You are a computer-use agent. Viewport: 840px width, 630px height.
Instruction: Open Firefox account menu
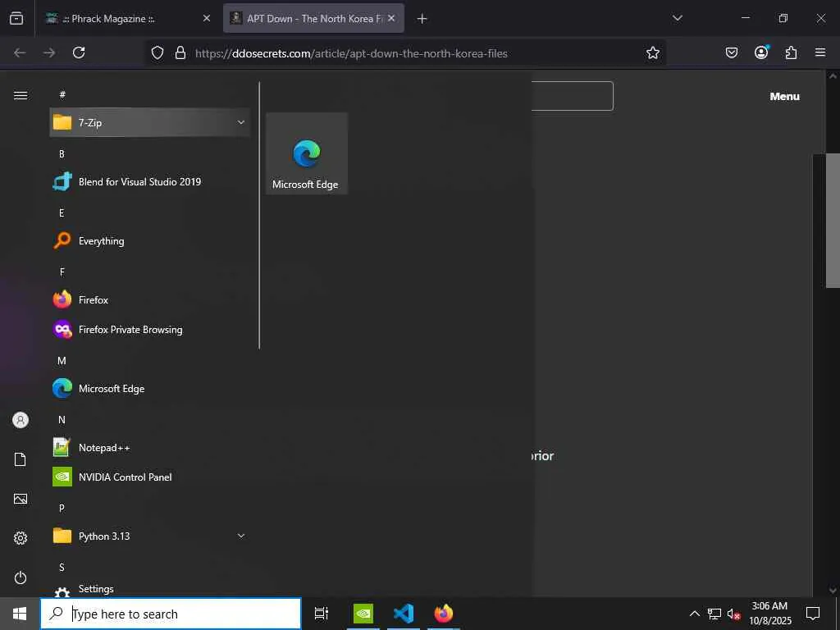click(761, 52)
